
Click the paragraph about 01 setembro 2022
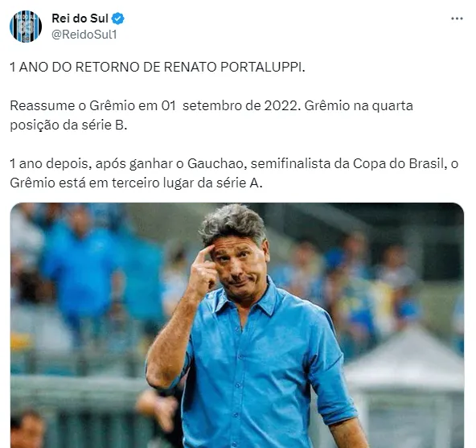tap(211, 115)
